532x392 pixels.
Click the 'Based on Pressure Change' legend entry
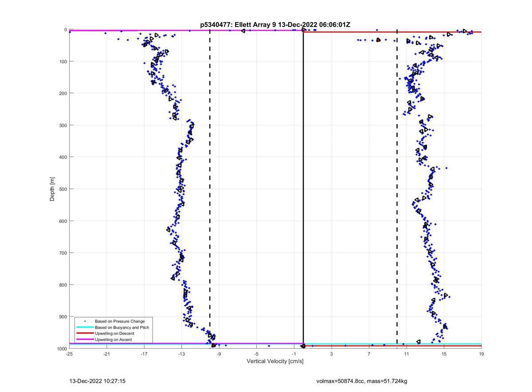click(x=120, y=321)
